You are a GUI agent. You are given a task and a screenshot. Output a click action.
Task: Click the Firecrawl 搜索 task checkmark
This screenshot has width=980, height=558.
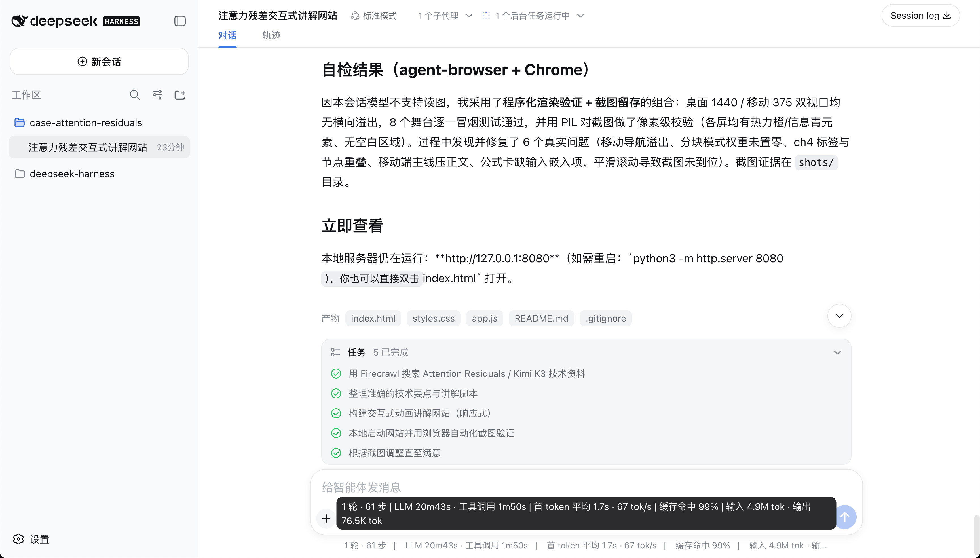(336, 374)
